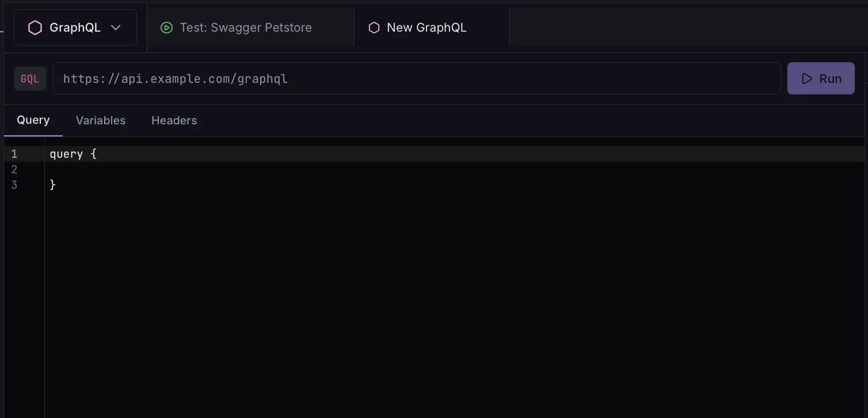This screenshot has height=418, width=868.
Task: Click the Run button
Action: coord(821,78)
